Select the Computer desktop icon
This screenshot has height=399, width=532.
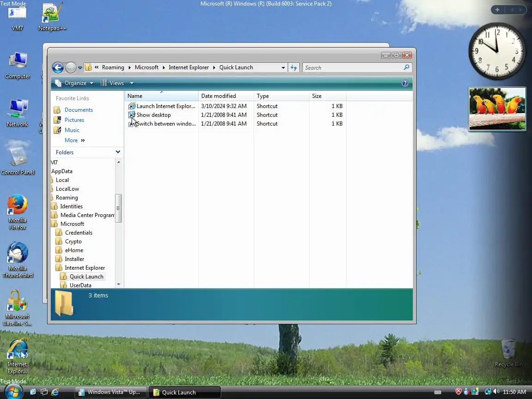[x=17, y=66]
